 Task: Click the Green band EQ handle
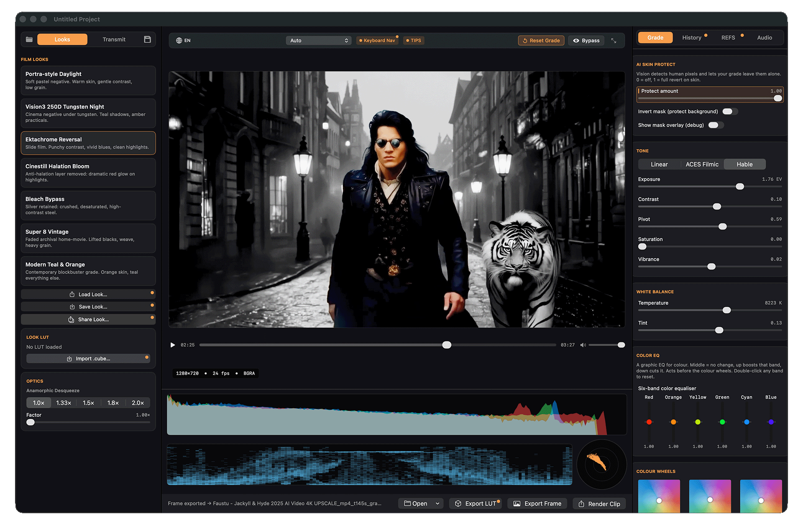pos(722,422)
